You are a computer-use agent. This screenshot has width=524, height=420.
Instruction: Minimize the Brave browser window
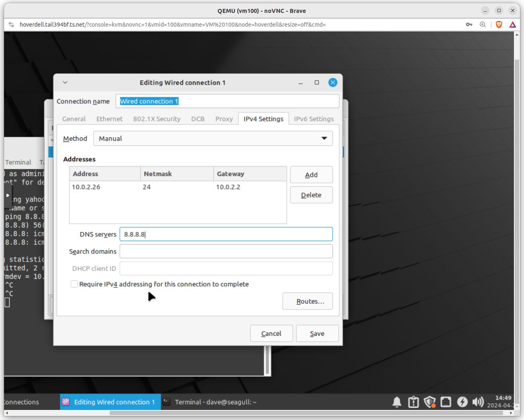tap(485, 10)
